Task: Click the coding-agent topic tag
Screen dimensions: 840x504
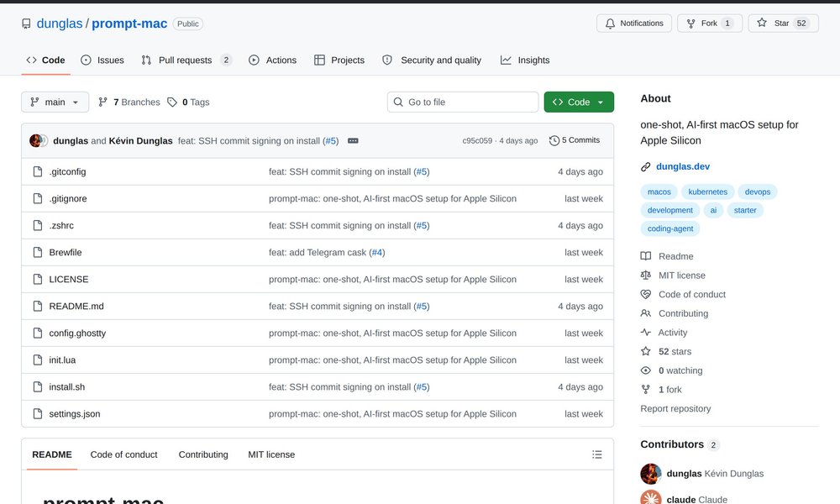Action: 670,228
